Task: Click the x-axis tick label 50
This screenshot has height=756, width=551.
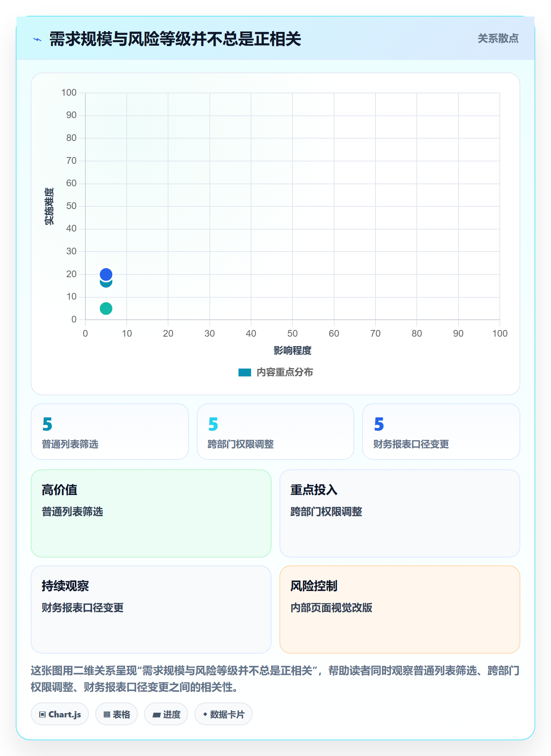Action: pyautogui.click(x=292, y=334)
